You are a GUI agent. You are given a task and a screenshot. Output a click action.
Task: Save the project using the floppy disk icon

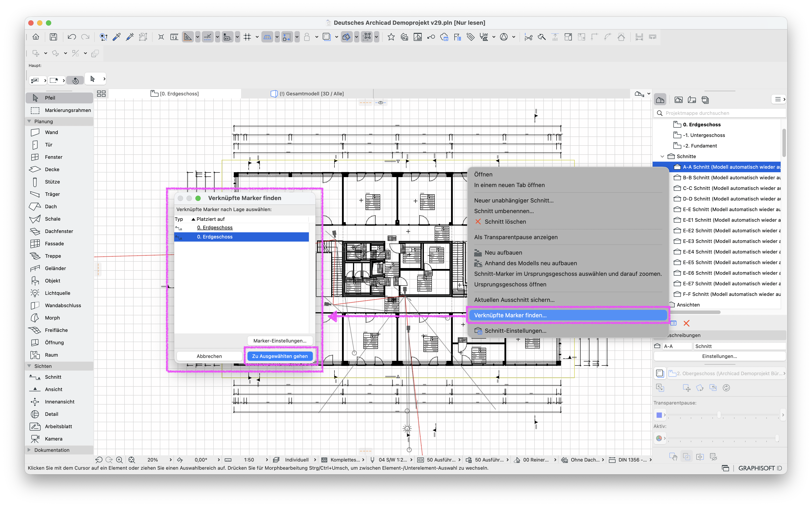(53, 37)
